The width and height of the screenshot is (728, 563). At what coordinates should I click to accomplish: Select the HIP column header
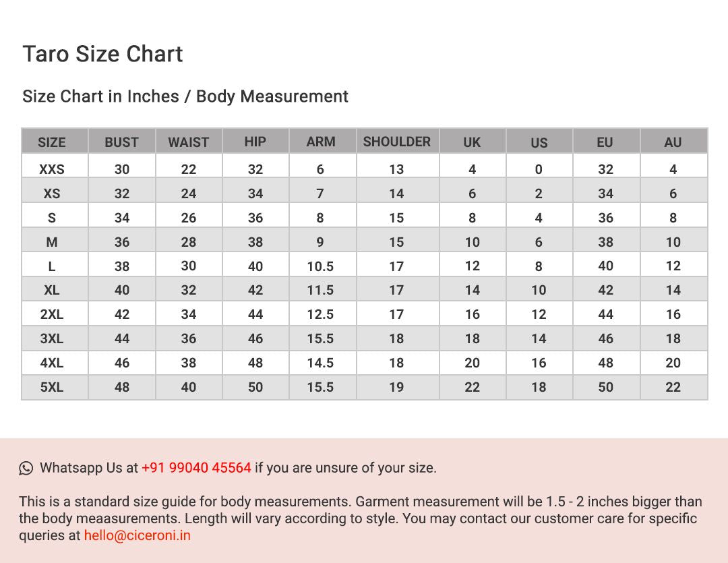[x=255, y=142]
